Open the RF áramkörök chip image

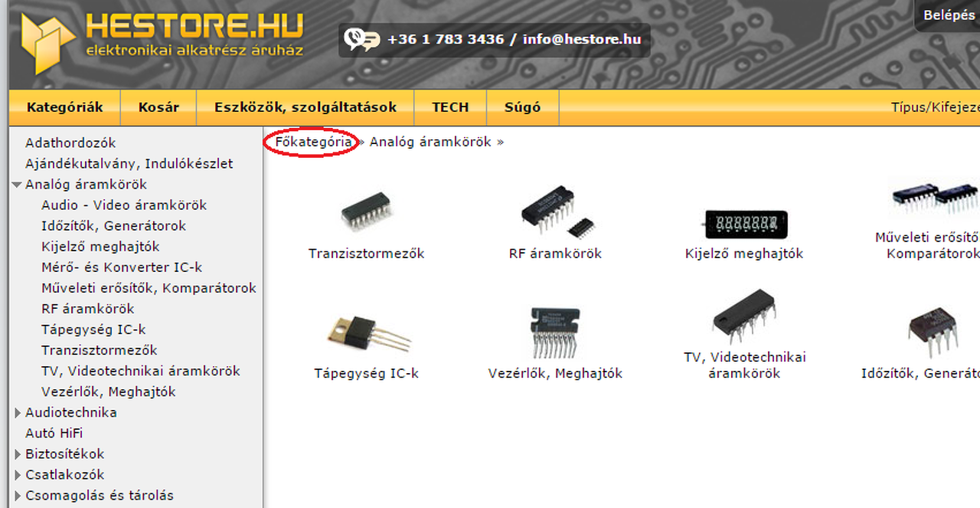[555, 211]
